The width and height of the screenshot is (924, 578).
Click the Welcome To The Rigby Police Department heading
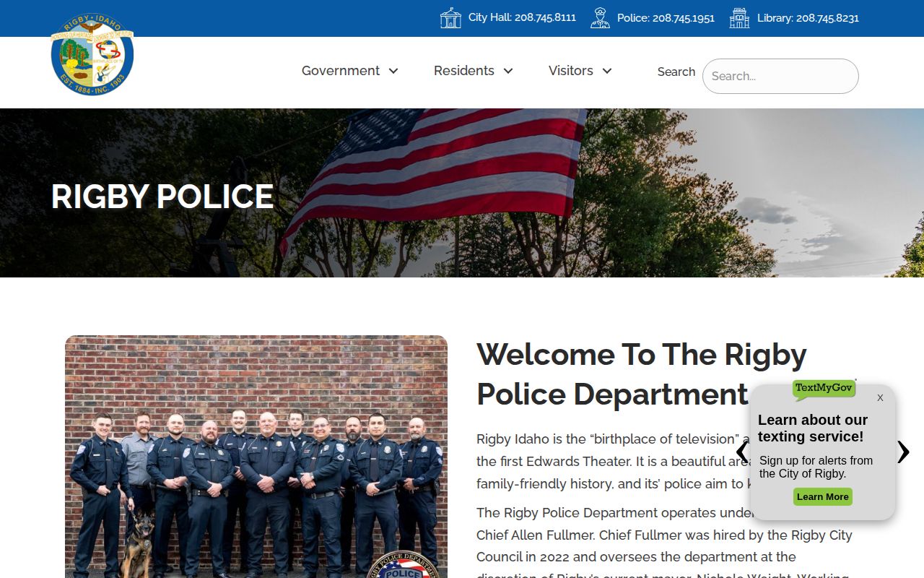click(x=642, y=374)
